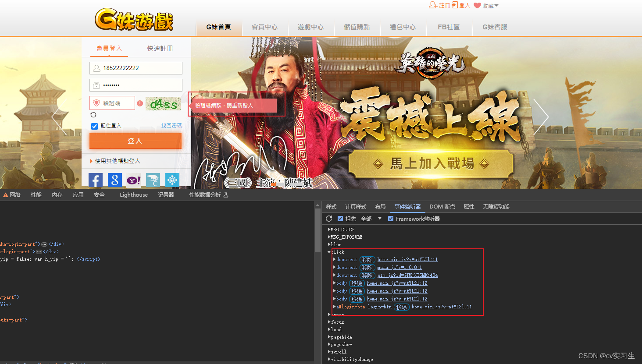642x364 pixels.
Task: Click the 驗證碼 captcha input field
Action: [x=112, y=103]
